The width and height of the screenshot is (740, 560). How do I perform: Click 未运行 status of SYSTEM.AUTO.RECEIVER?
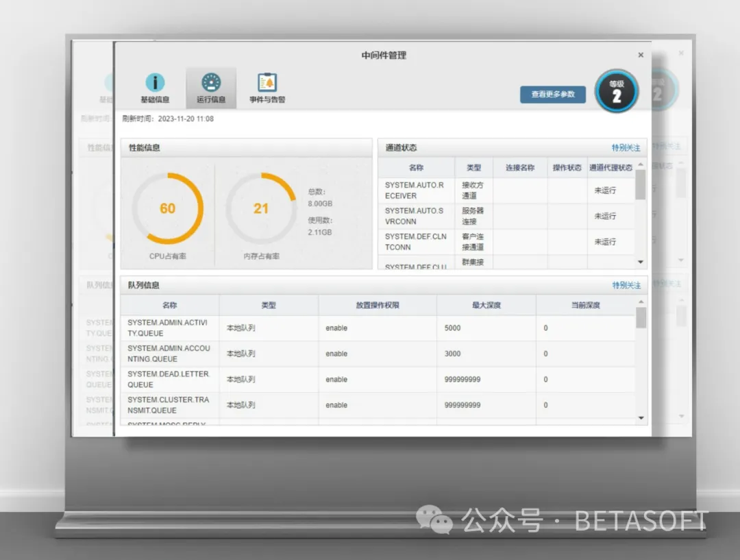coord(605,191)
